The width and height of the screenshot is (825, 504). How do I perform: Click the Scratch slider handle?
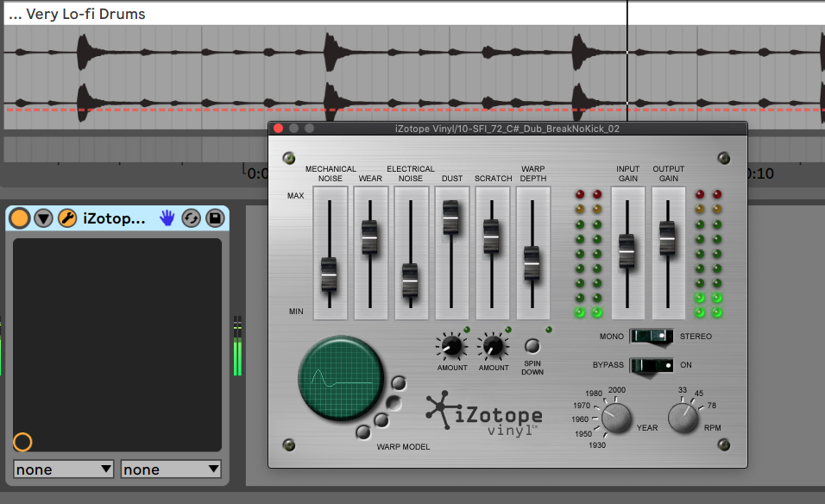[x=491, y=236]
